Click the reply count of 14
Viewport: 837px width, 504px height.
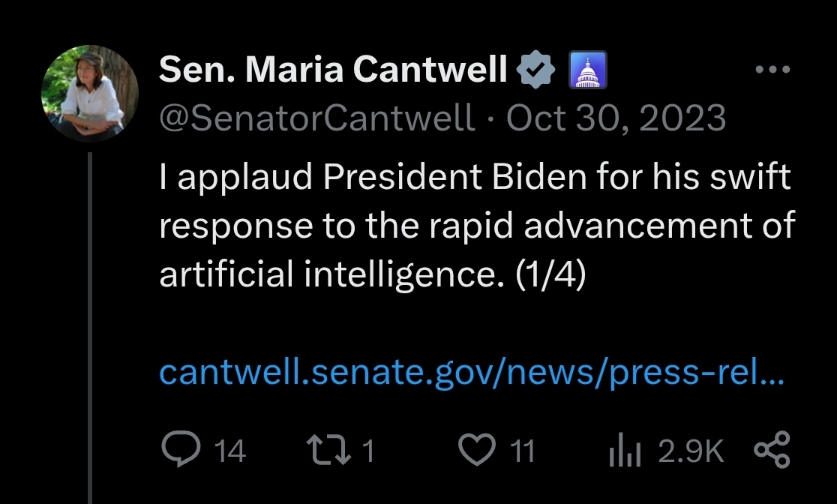[x=230, y=451]
